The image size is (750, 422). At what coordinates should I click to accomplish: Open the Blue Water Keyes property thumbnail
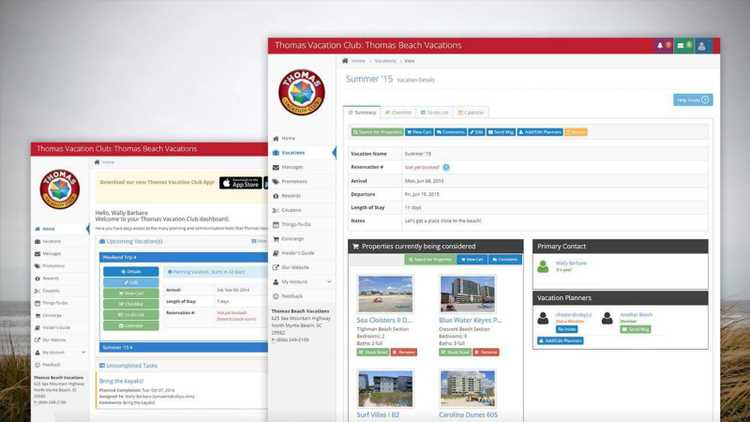(466, 294)
